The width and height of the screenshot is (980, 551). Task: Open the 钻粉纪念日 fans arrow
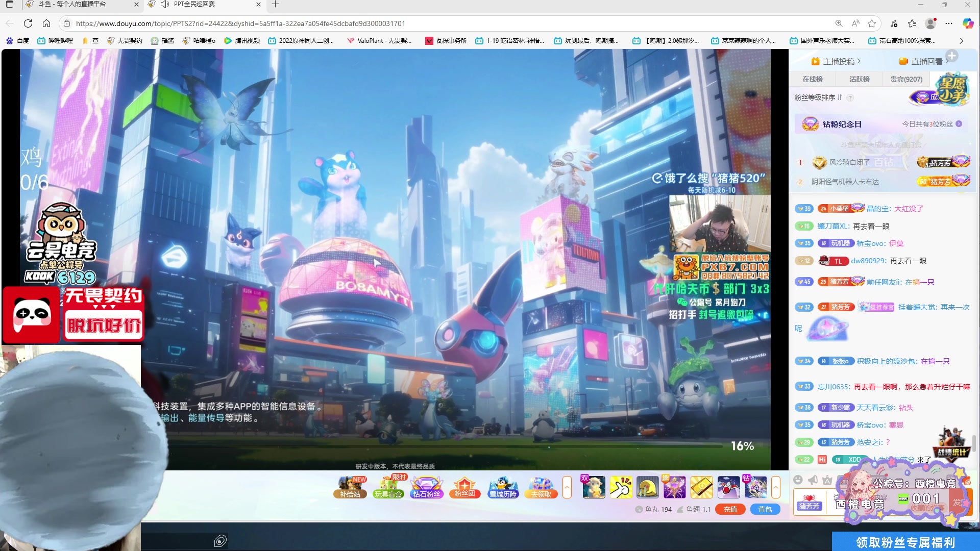point(959,124)
